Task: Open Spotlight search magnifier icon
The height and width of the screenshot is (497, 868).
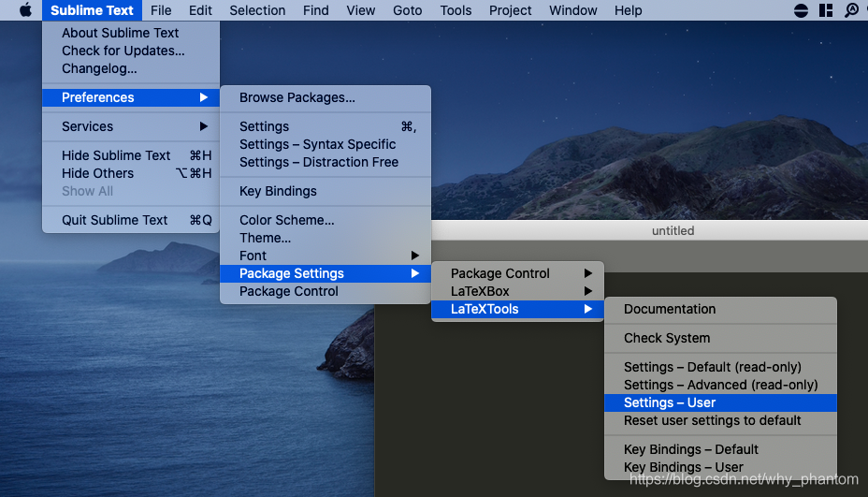Action: [851, 10]
